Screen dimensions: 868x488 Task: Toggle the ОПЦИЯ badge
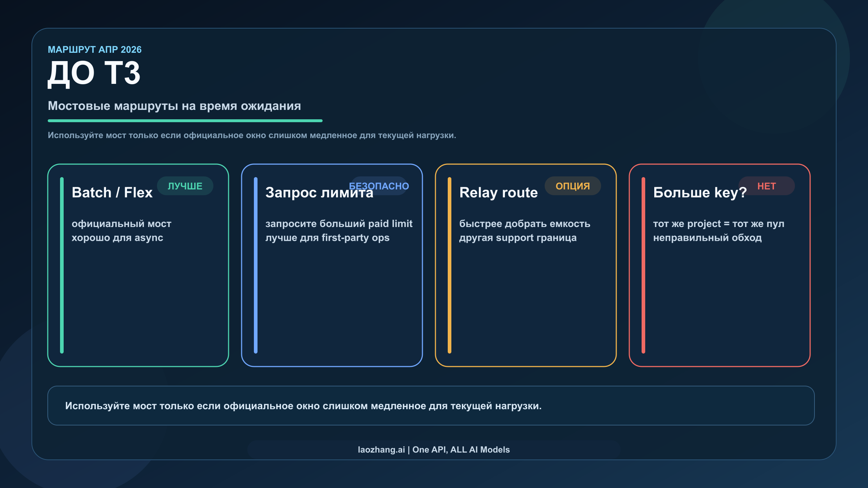[x=573, y=186]
